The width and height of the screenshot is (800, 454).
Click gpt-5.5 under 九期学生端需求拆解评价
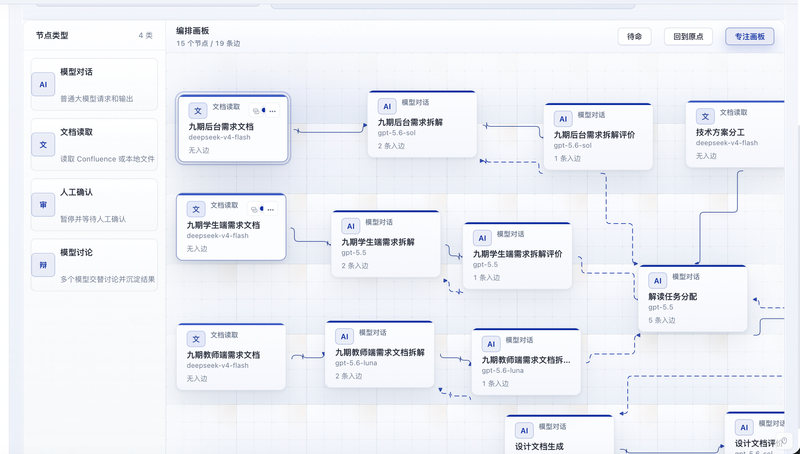(485, 264)
